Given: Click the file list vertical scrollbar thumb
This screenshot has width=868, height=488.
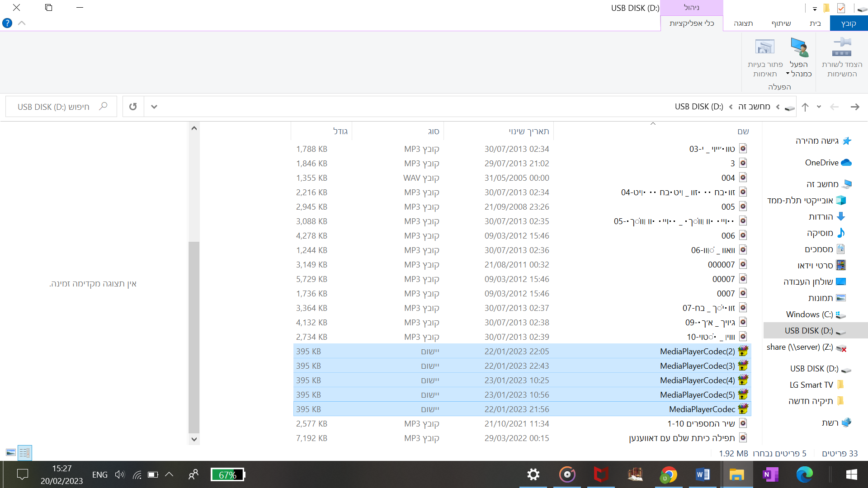Looking at the screenshot, I should [194, 337].
